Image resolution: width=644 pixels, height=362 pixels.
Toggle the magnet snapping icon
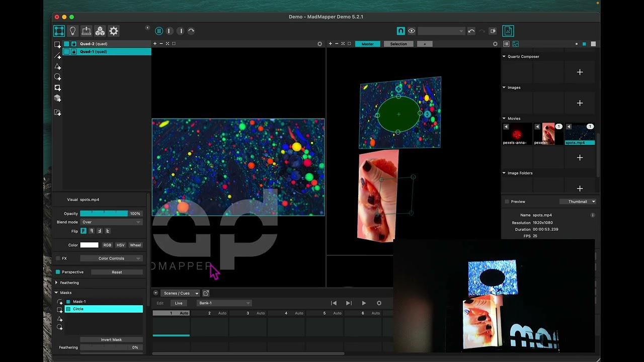click(x=400, y=31)
